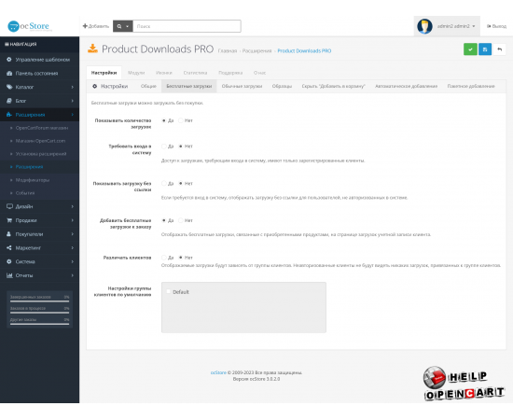513x420 pixels.
Task: Click the Product Downloads PRO orange download icon
Action: pos(92,49)
